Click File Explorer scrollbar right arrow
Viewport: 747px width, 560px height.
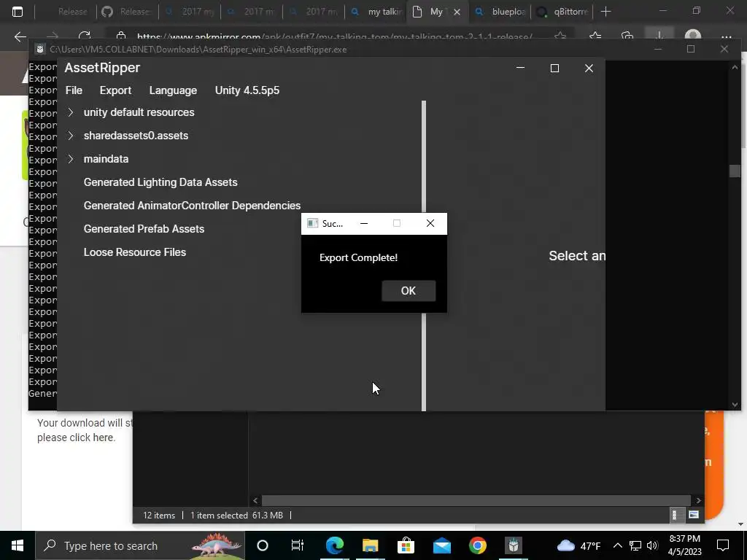(698, 500)
